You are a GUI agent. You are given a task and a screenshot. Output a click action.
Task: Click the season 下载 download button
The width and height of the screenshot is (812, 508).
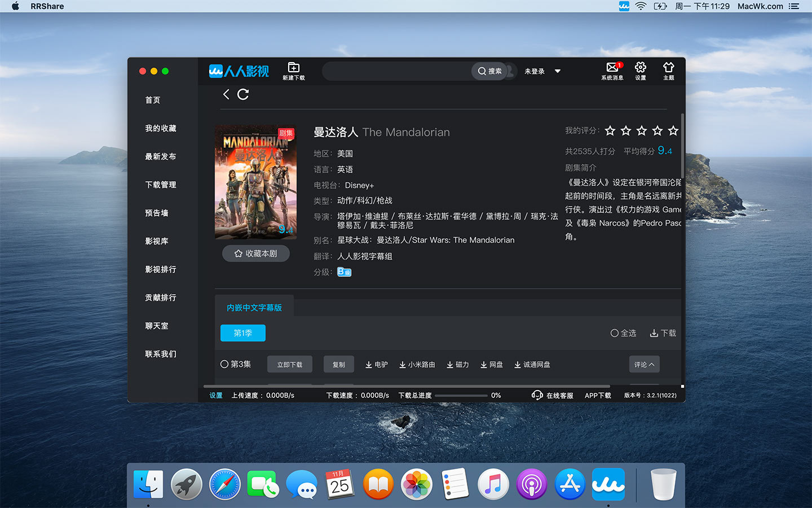(663, 333)
